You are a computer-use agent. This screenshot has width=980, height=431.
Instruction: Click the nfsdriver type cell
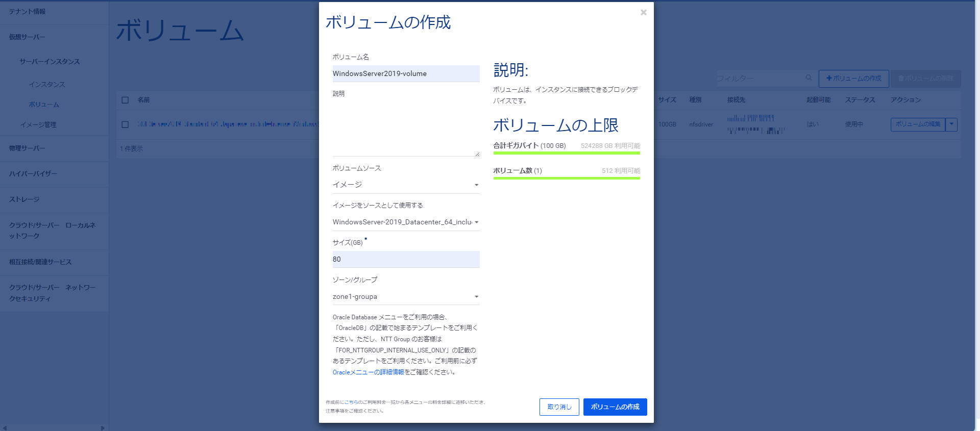701,124
